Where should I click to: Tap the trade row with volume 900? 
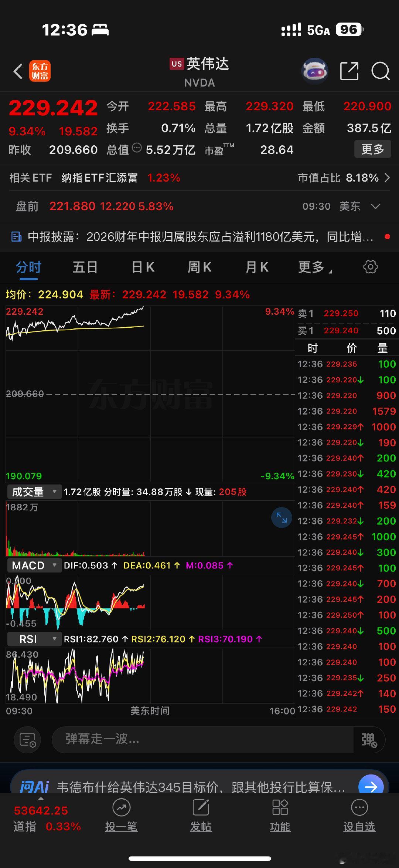347,395
